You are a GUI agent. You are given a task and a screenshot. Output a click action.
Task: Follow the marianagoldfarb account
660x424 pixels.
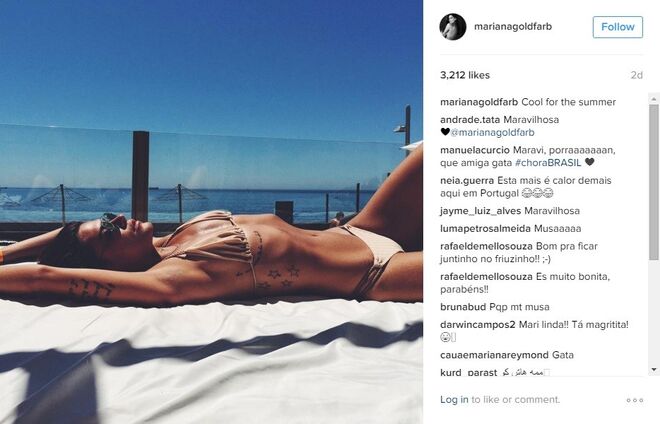tap(617, 27)
